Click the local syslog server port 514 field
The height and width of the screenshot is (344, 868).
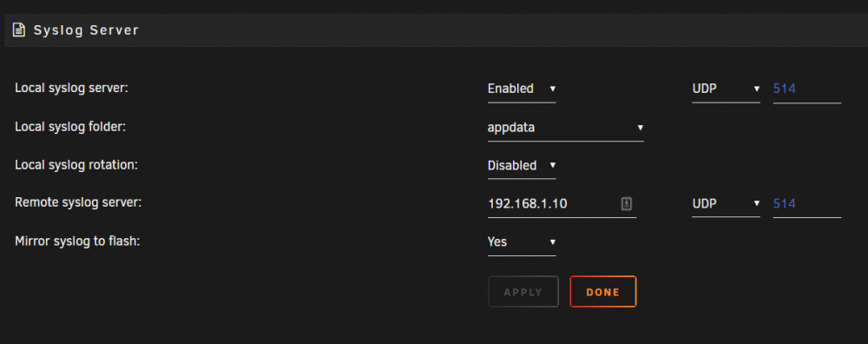pos(806,89)
